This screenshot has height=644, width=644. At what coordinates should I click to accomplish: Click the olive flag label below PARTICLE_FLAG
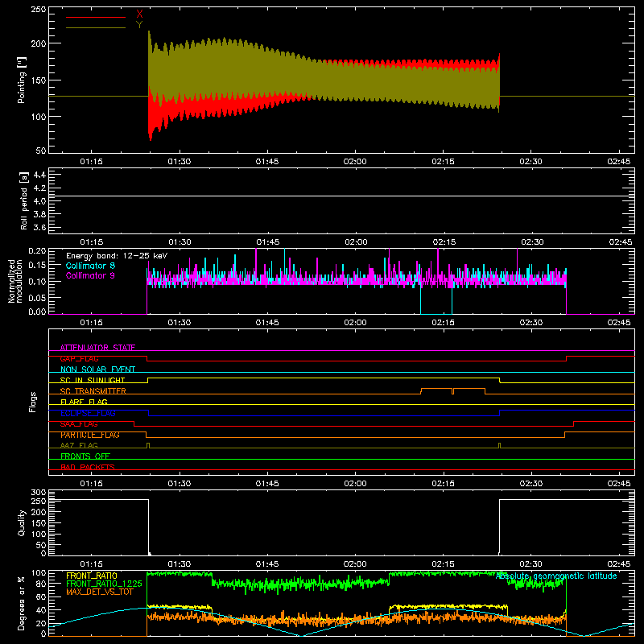(x=79, y=445)
